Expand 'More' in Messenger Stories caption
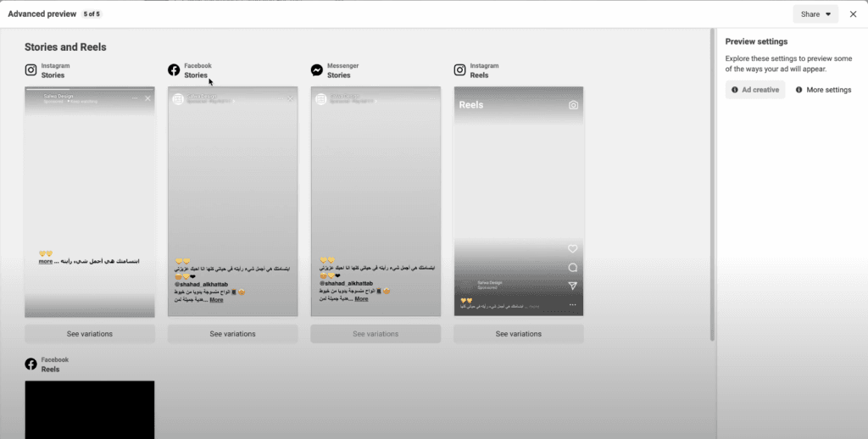 point(361,299)
